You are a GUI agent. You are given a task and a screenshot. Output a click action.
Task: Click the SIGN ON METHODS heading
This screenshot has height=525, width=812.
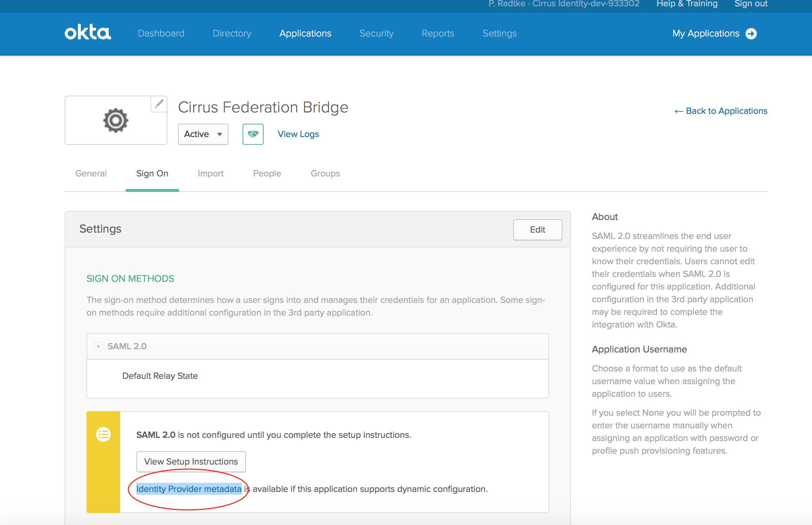(130, 279)
